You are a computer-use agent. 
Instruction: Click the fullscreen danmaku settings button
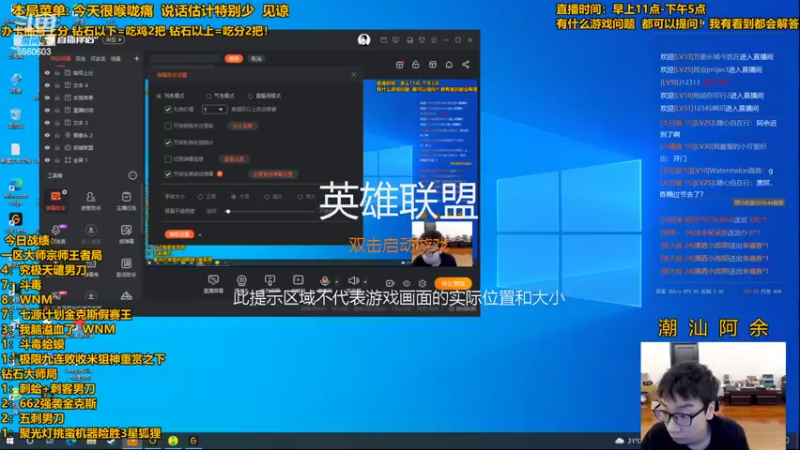tap(272, 174)
